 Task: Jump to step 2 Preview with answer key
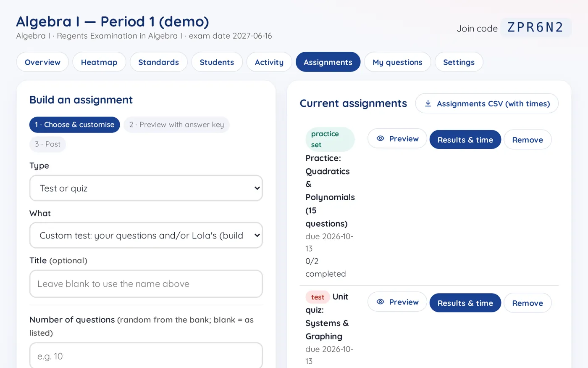tap(176, 124)
